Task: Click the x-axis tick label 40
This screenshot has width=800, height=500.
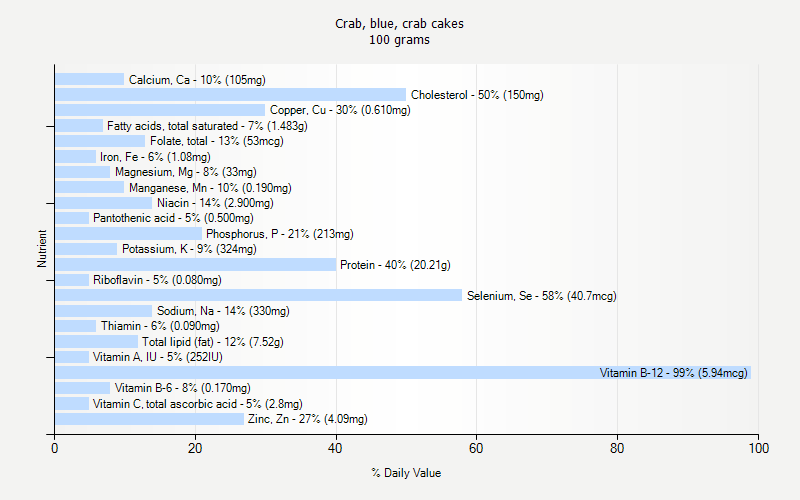Action: tap(335, 448)
